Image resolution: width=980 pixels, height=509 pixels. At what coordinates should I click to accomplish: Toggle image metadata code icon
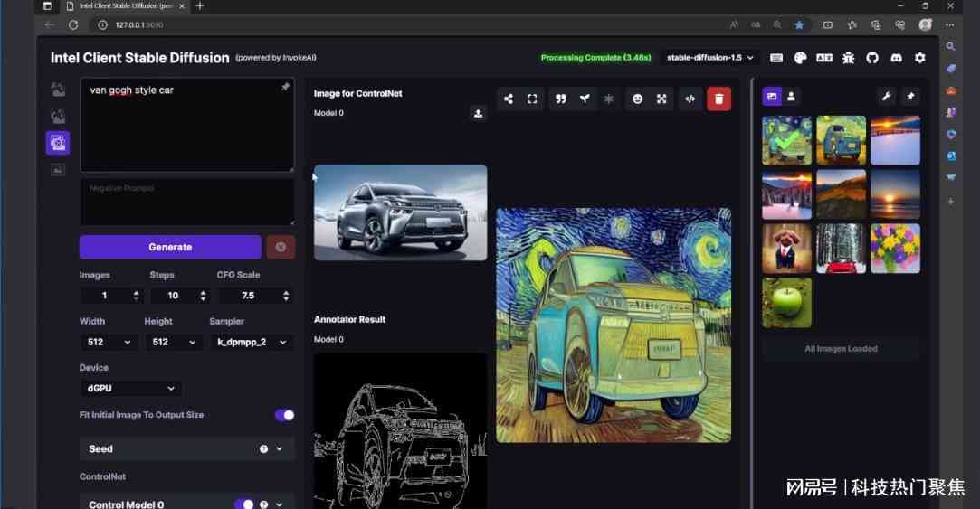tap(690, 99)
